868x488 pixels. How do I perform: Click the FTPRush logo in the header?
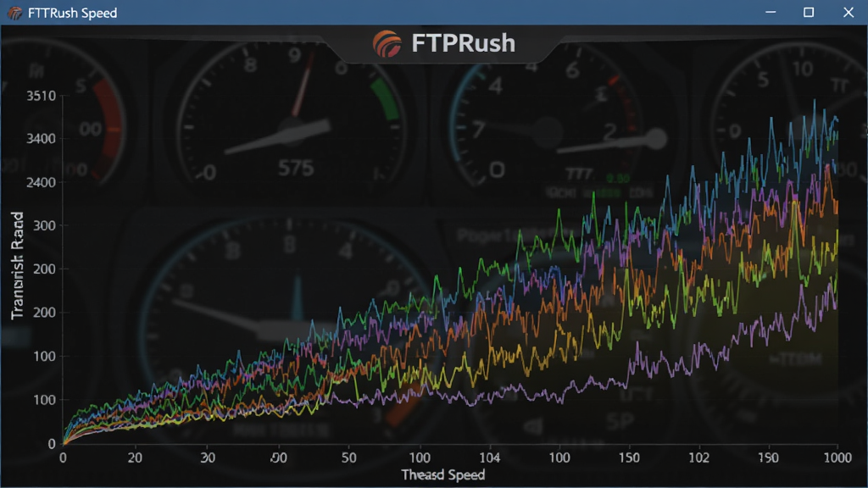click(387, 44)
